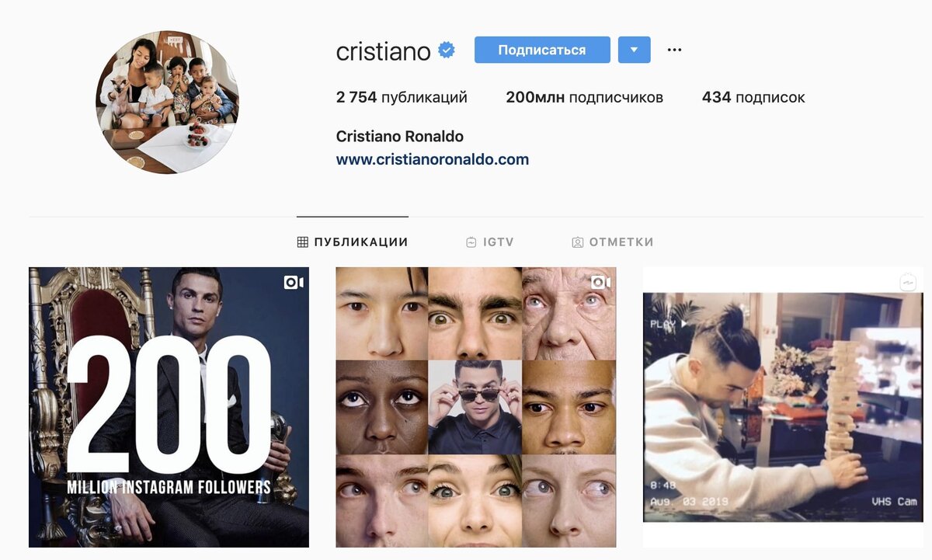Switch to the IGTV tab
Screen dimensions: 932x560
pos(490,242)
